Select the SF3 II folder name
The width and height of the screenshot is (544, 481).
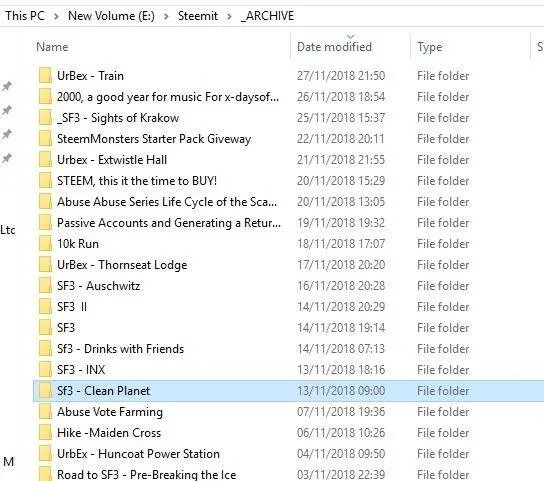[x=72, y=307]
